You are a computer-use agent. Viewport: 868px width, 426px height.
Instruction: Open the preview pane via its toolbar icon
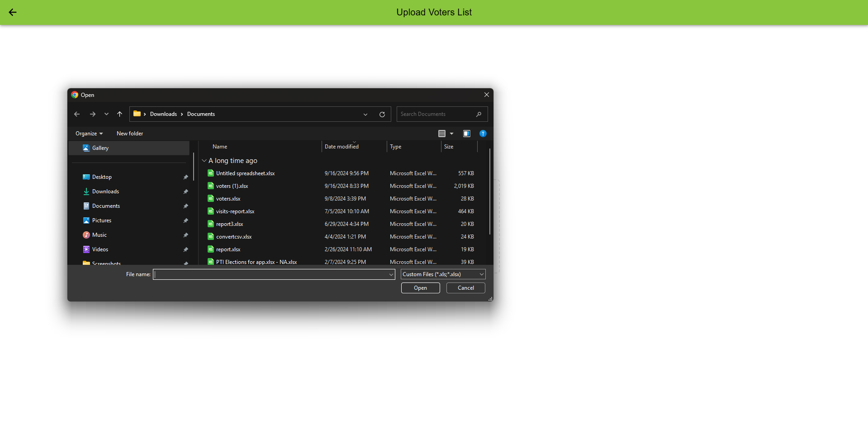[467, 133]
